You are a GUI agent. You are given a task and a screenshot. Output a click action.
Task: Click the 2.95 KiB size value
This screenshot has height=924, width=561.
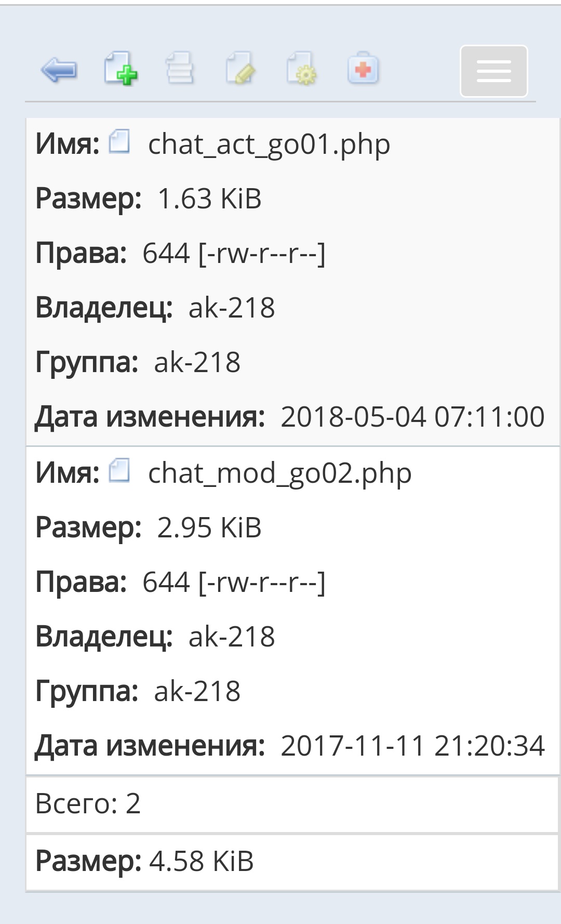coord(209,528)
